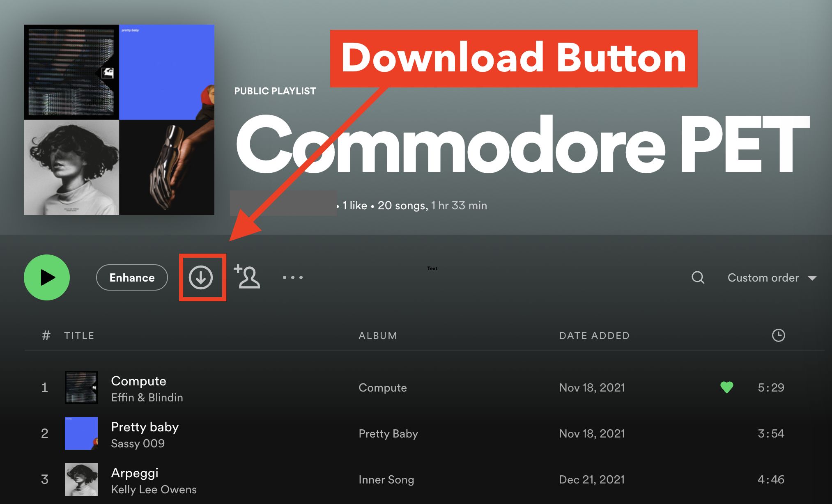Screen dimensions: 832x504
Task: Click the Compute album thumbnail
Action: click(x=77, y=385)
